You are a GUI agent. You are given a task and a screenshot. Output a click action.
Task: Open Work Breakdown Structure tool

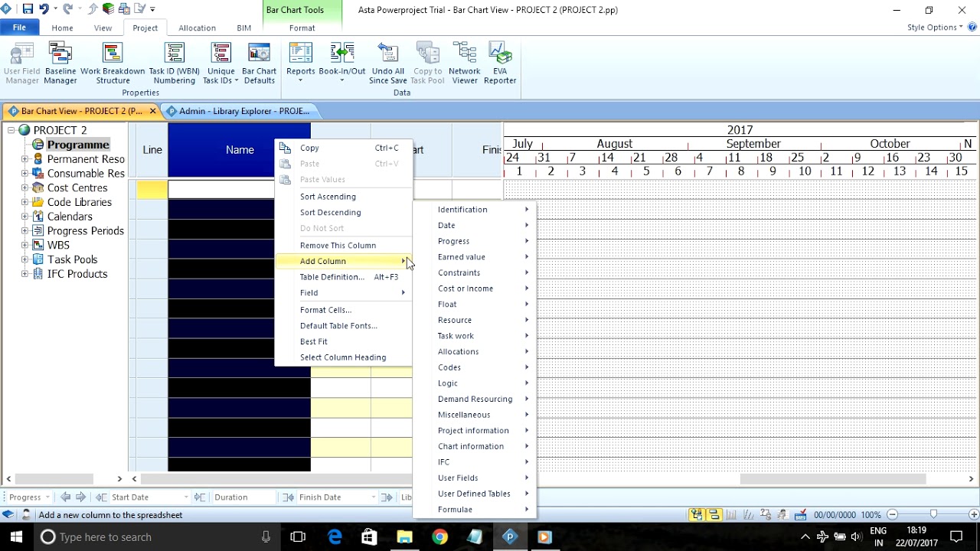point(113,64)
